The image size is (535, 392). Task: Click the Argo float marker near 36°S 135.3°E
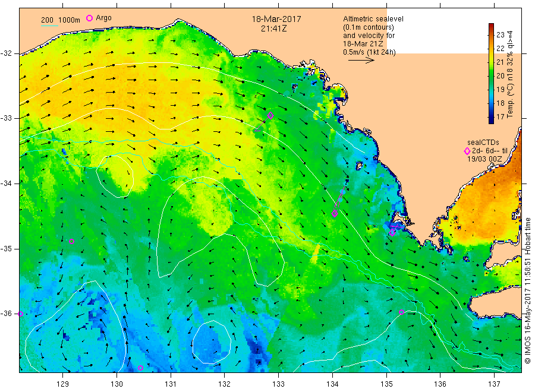[402, 312]
